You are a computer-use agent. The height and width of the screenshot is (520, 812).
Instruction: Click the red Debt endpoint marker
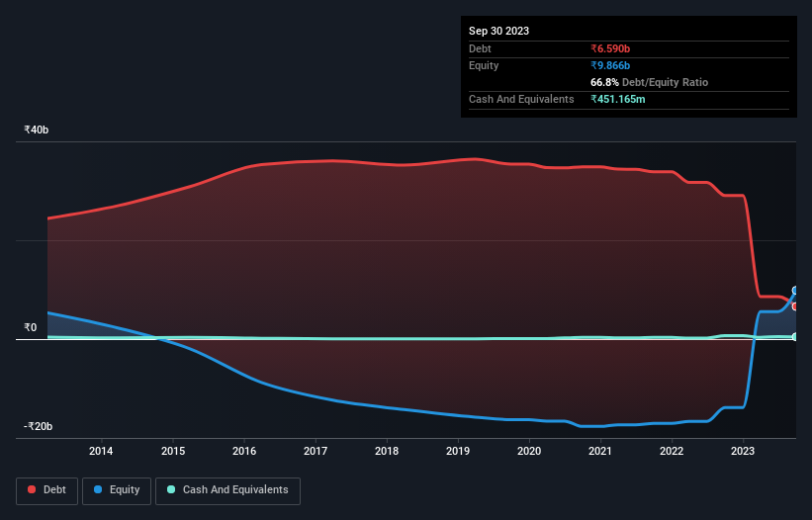pos(795,306)
